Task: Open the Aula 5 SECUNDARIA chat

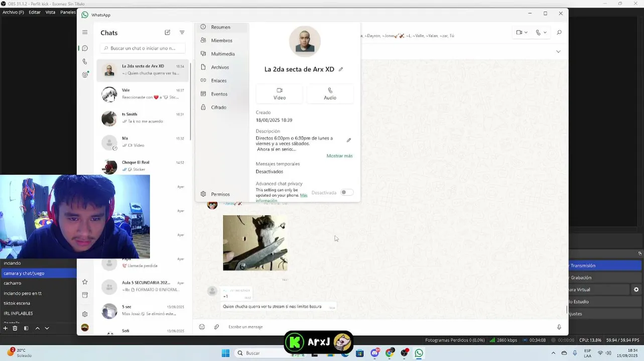Action: pos(143,286)
